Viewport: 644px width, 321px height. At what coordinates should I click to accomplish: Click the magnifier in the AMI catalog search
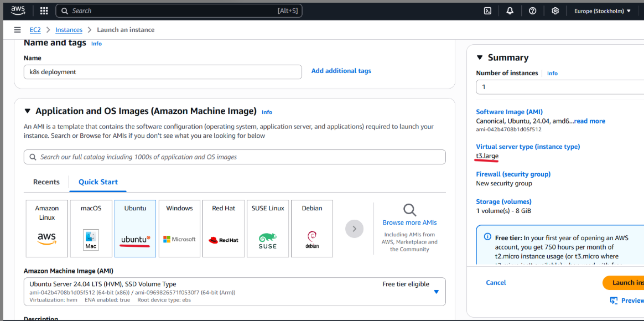[33, 157]
